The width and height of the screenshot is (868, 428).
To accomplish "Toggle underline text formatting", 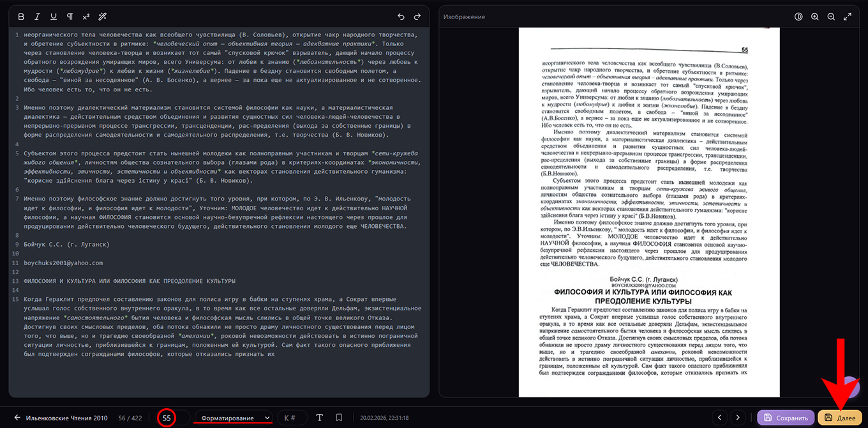I will pyautogui.click(x=54, y=17).
